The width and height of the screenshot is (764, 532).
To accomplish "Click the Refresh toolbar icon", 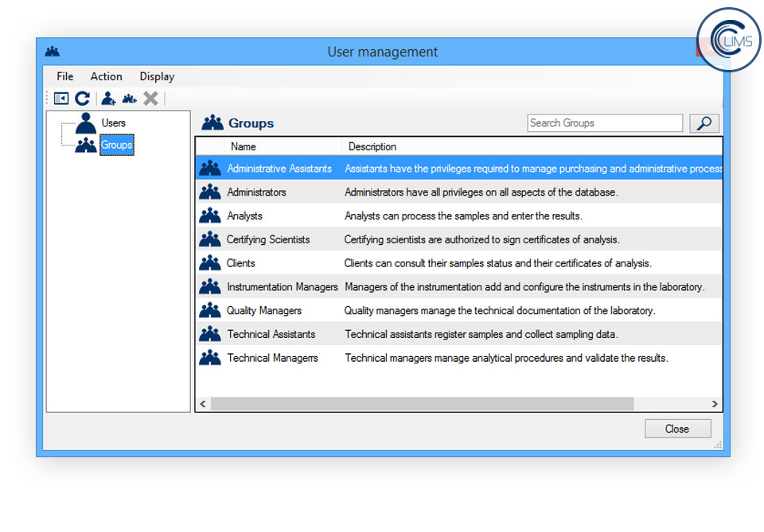I will pos(82,99).
